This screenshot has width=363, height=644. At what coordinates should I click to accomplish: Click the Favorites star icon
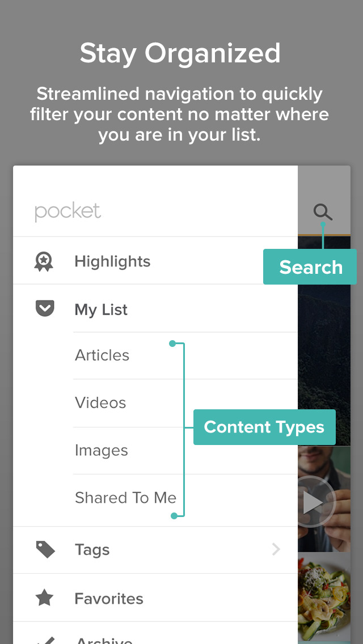click(x=44, y=598)
